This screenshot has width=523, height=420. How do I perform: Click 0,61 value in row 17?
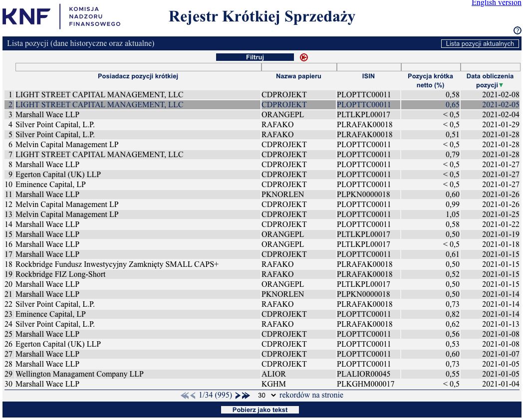[452, 255]
